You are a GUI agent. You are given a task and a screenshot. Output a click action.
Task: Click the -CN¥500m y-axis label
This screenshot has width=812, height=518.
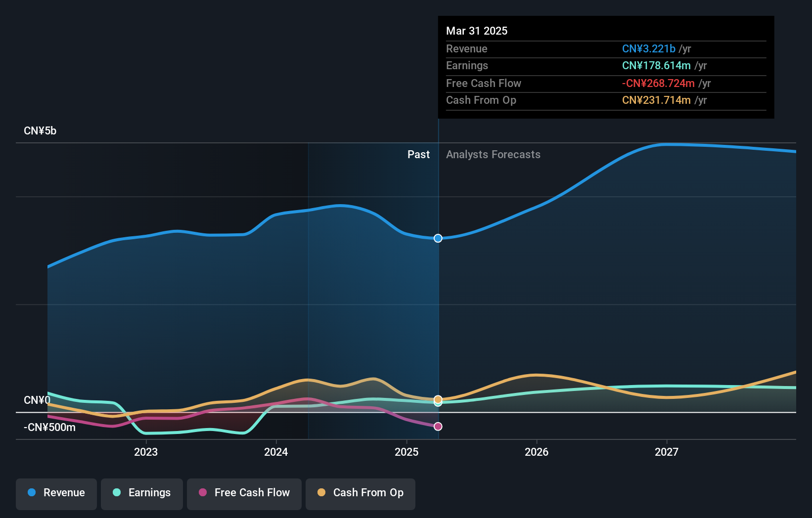(49, 428)
